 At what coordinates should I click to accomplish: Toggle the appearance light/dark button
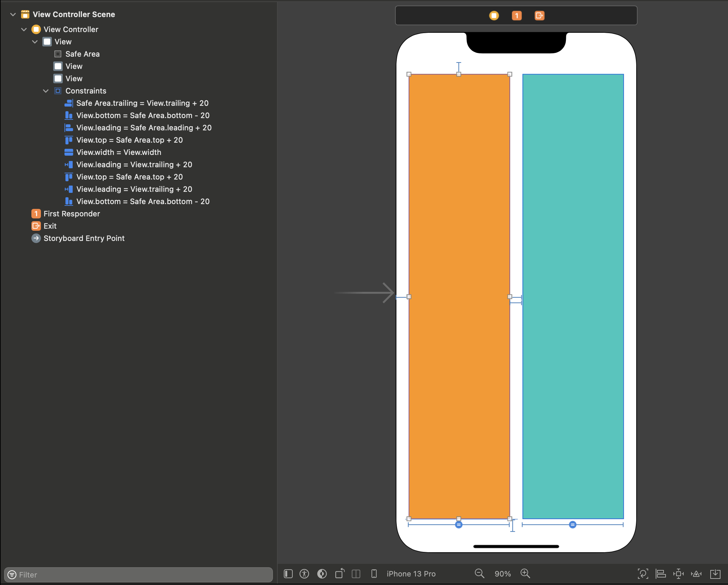(322, 574)
